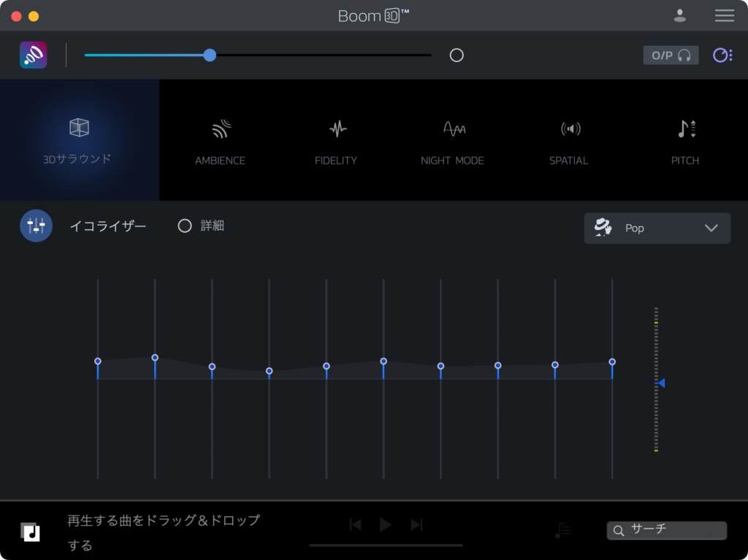Click the app volume controller icon
The image size is (748, 560).
pos(722,55)
